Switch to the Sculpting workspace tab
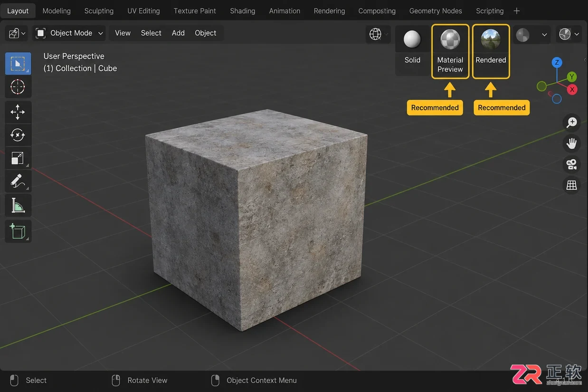588x392 pixels. (x=99, y=10)
